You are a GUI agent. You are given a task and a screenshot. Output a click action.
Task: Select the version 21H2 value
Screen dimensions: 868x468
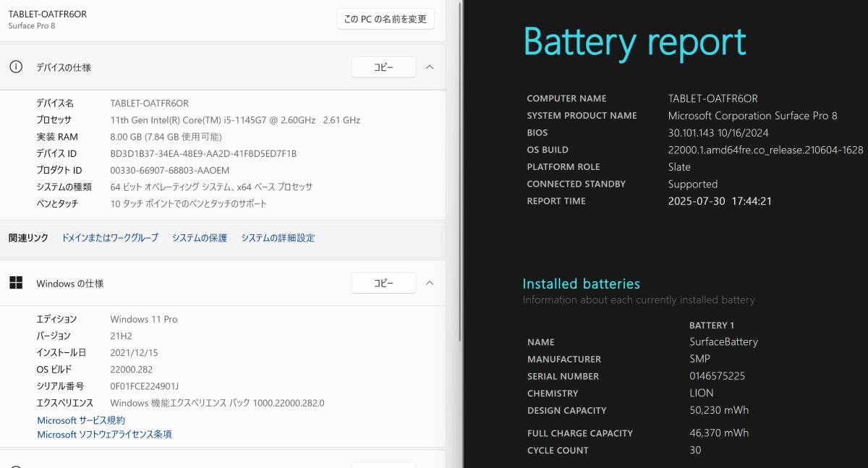122,336
